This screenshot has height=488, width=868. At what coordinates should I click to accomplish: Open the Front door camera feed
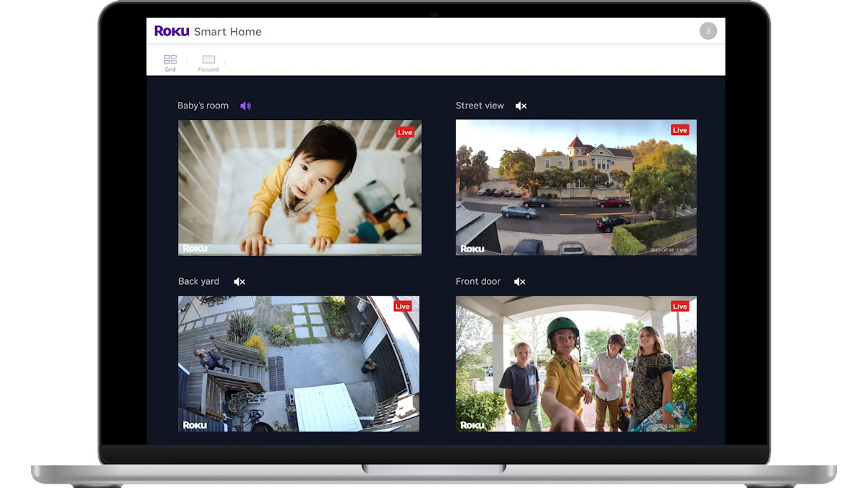click(576, 364)
